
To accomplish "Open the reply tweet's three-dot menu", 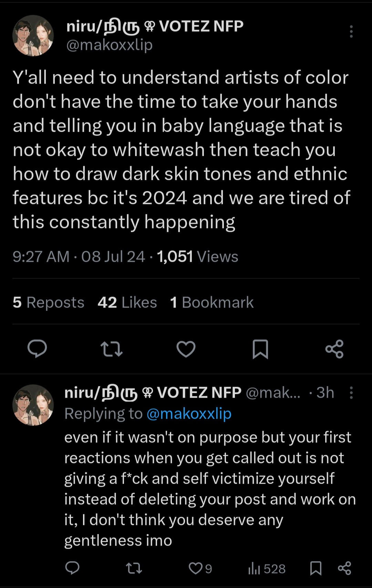I will click(x=351, y=393).
